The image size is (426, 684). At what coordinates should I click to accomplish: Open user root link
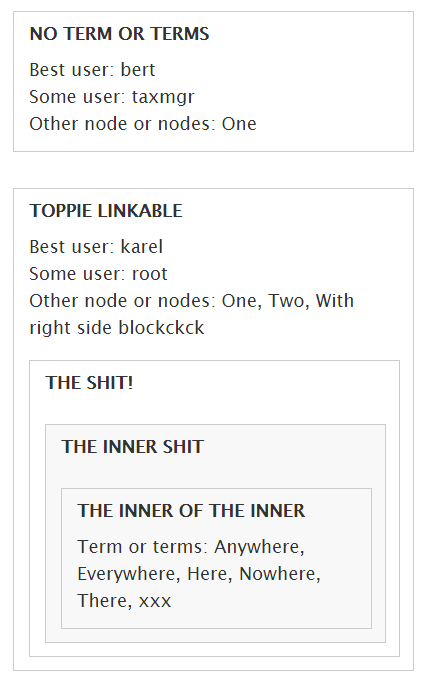point(150,274)
